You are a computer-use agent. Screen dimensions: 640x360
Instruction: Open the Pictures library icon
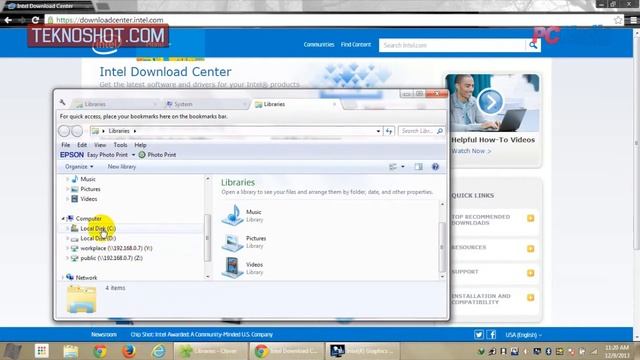click(233, 242)
